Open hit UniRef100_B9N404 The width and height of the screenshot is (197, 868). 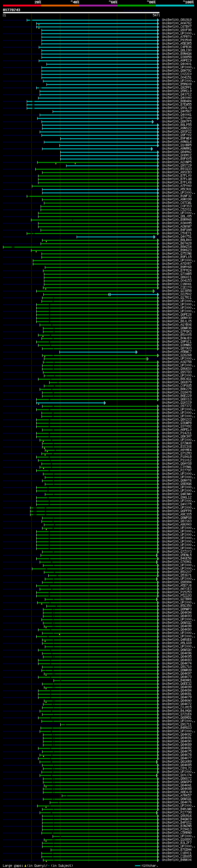coord(177,54)
